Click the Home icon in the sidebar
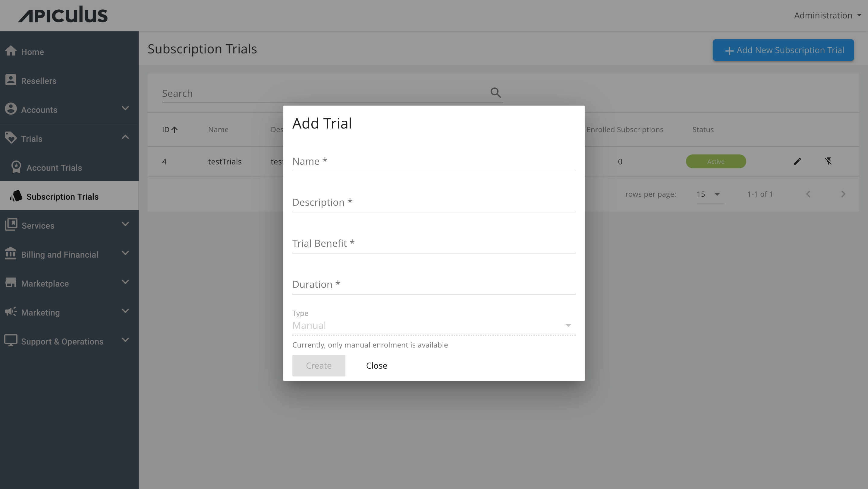 pos(11,51)
